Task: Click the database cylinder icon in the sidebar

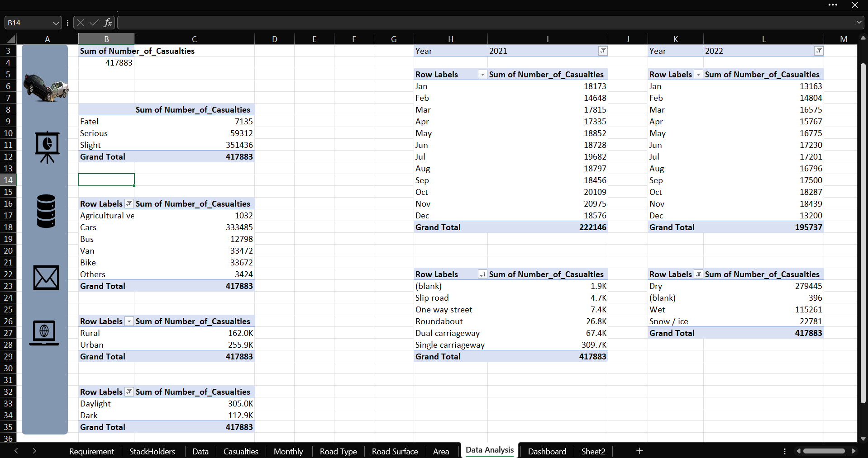Action: click(x=45, y=211)
